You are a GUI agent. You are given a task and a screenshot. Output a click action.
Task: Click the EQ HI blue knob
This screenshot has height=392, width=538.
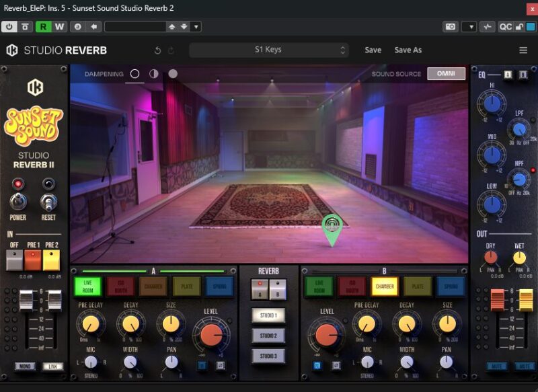coord(492,104)
